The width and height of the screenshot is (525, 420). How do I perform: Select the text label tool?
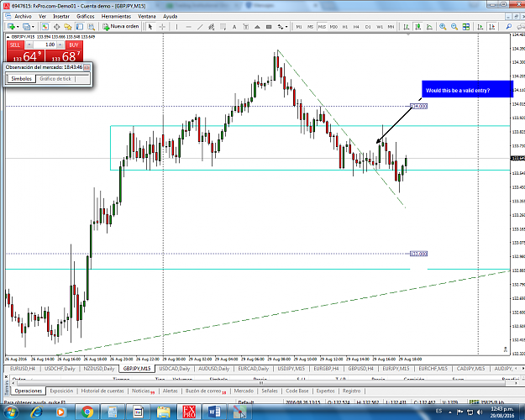pos(246,26)
